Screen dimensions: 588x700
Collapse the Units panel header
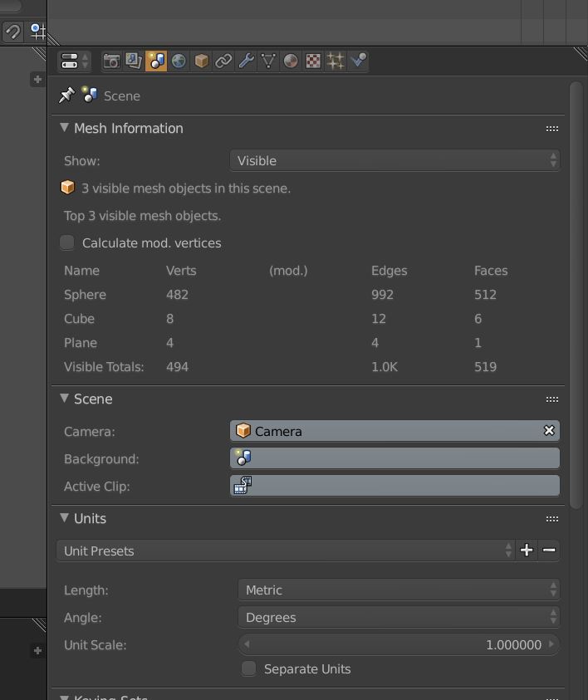(64, 518)
